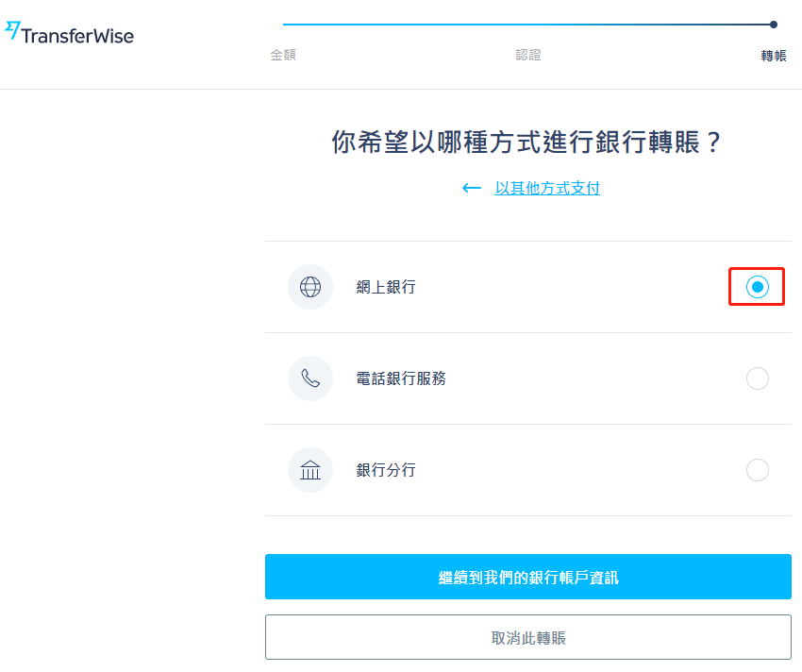Screen dimensions: 802x672
Task: Click the 網上銀行 option label
Action: coord(386,287)
